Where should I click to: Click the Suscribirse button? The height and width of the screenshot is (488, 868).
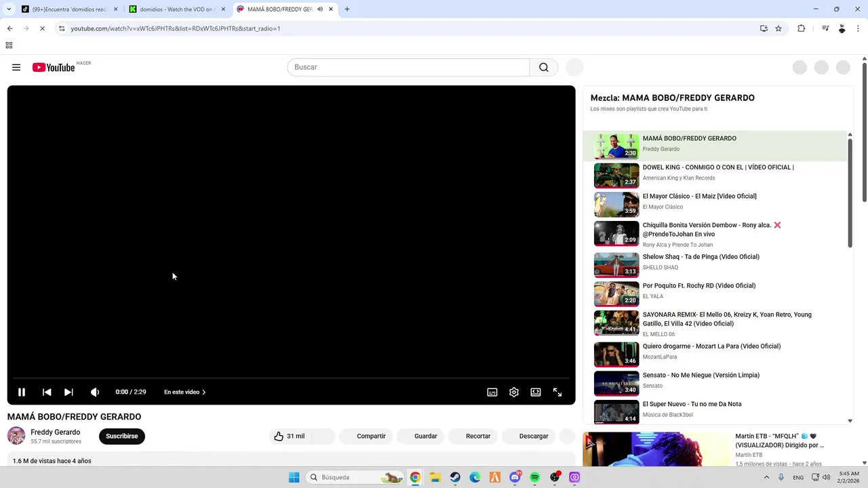pyautogui.click(x=122, y=436)
